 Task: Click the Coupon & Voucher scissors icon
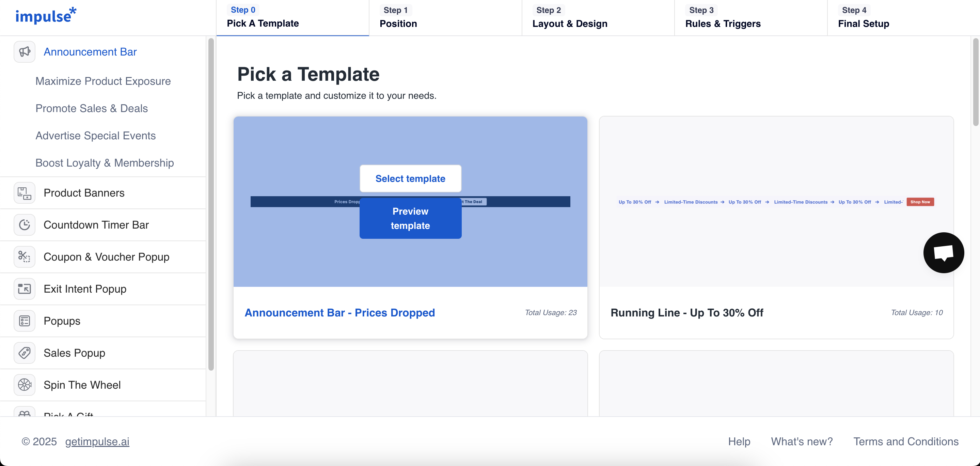point(25,257)
